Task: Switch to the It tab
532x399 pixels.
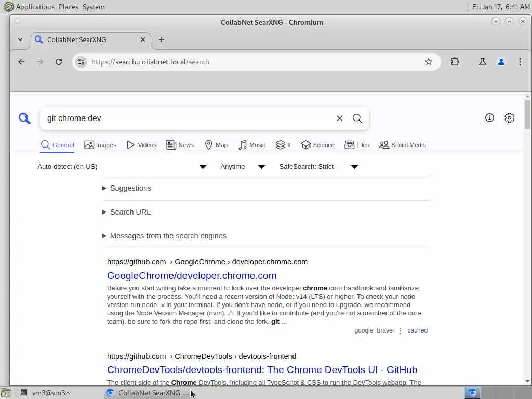Action: click(283, 145)
